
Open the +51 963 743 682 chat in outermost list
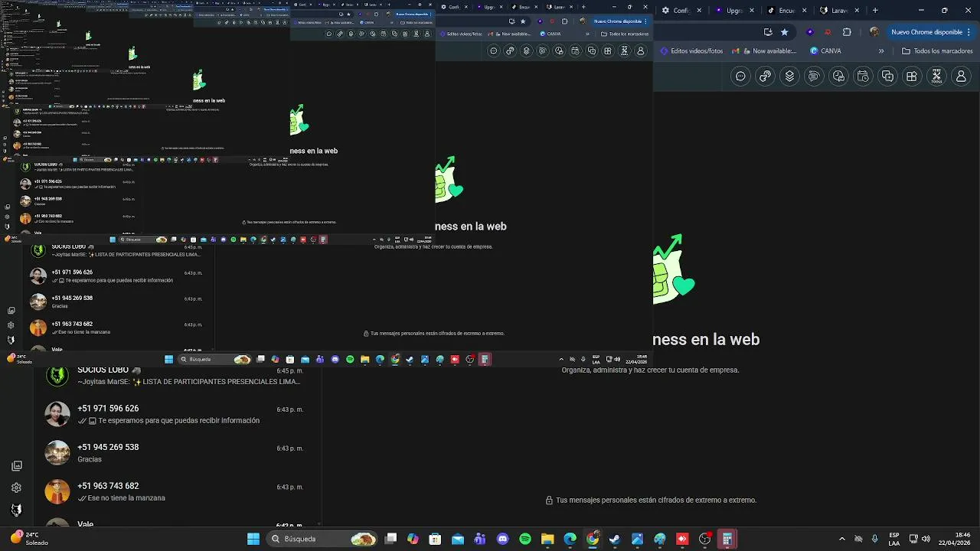tap(177, 491)
